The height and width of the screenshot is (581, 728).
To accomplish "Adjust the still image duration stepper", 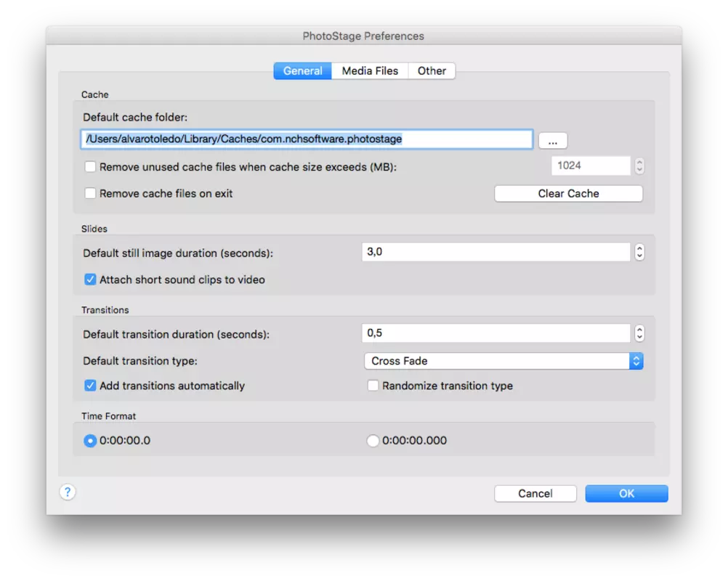I will click(639, 252).
